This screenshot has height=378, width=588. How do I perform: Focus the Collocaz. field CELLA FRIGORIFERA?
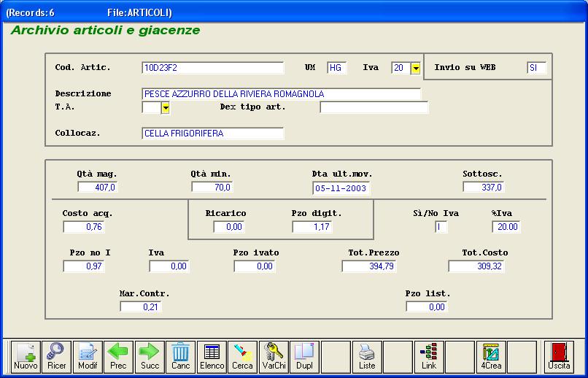(x=212, y=134)
